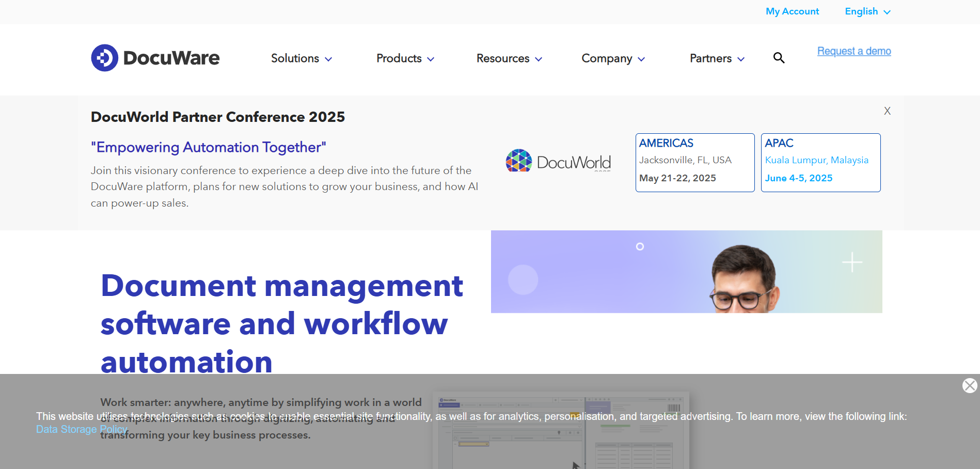Dismiss the cookie notice with circled X
This screenshot has height=469, width=980.
tap(970, 385)
